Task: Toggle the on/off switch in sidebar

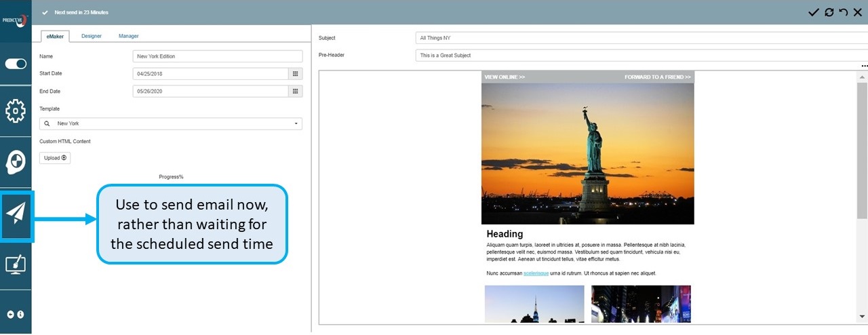Action: 16,64
